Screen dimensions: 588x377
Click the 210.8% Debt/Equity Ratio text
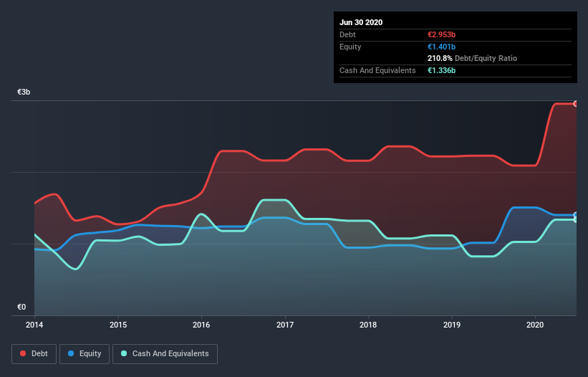472,59
